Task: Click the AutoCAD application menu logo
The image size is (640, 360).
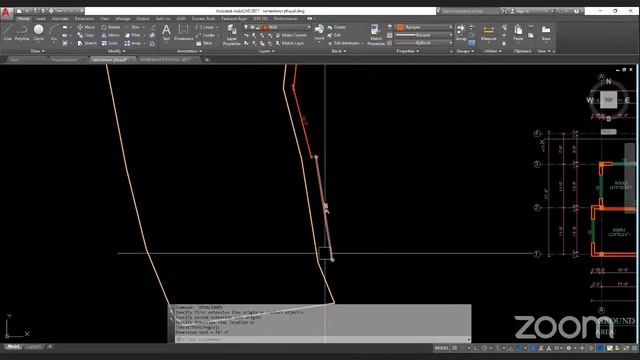Action: tap(6, 13)
